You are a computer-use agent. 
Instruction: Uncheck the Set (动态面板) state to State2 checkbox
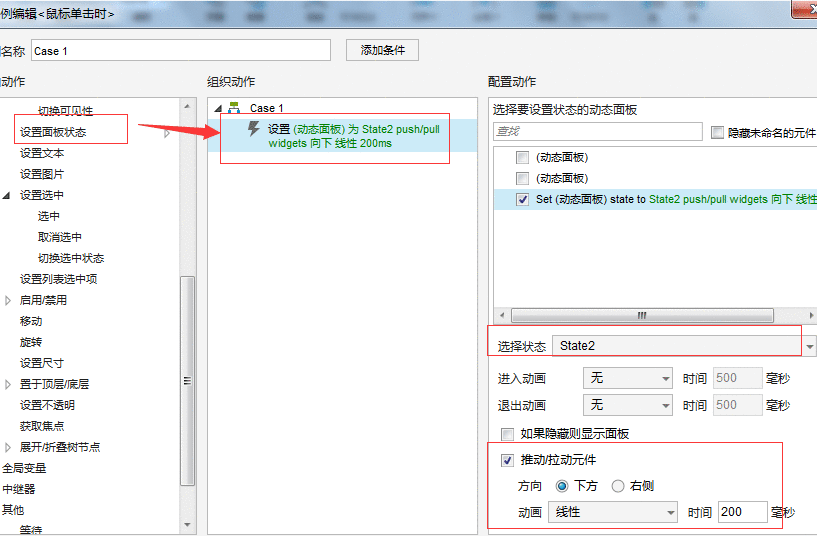coord(522,200)
